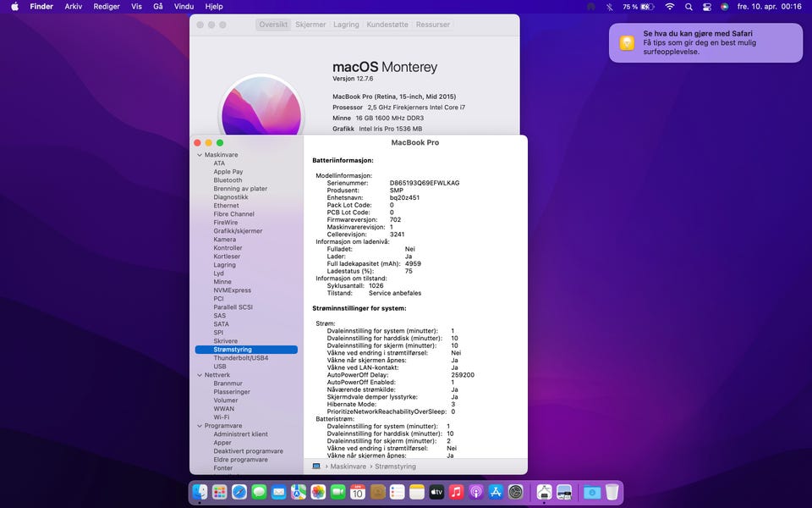812x508 pixels.
Task: Select Apple Pay in the sidebar
Action: click(228, 172)
